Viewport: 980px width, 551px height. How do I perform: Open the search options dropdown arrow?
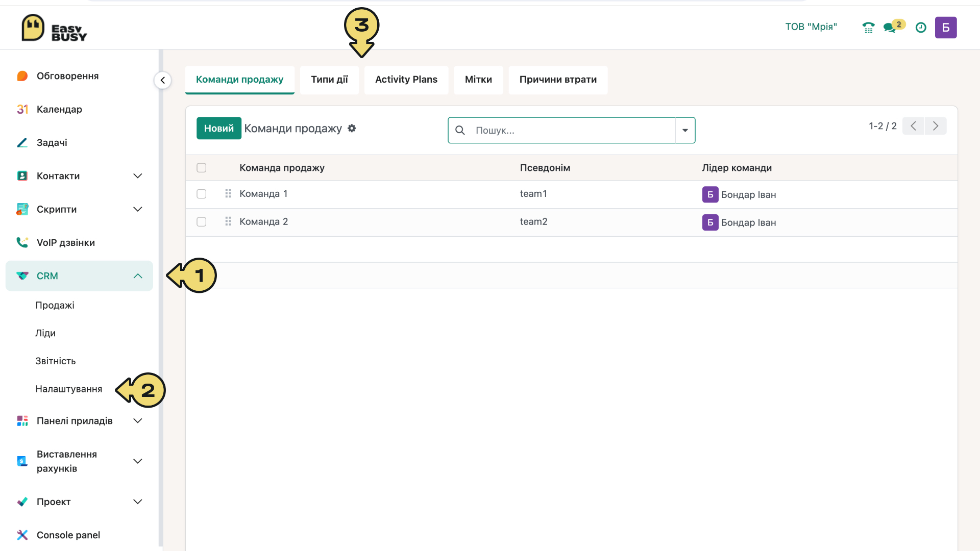685,130
